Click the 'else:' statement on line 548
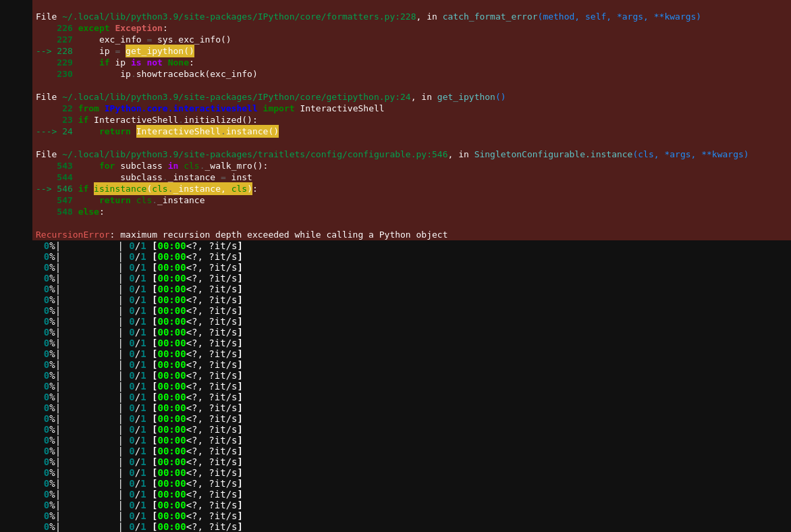Screen dimensions: 791x532 coord(91,212)
